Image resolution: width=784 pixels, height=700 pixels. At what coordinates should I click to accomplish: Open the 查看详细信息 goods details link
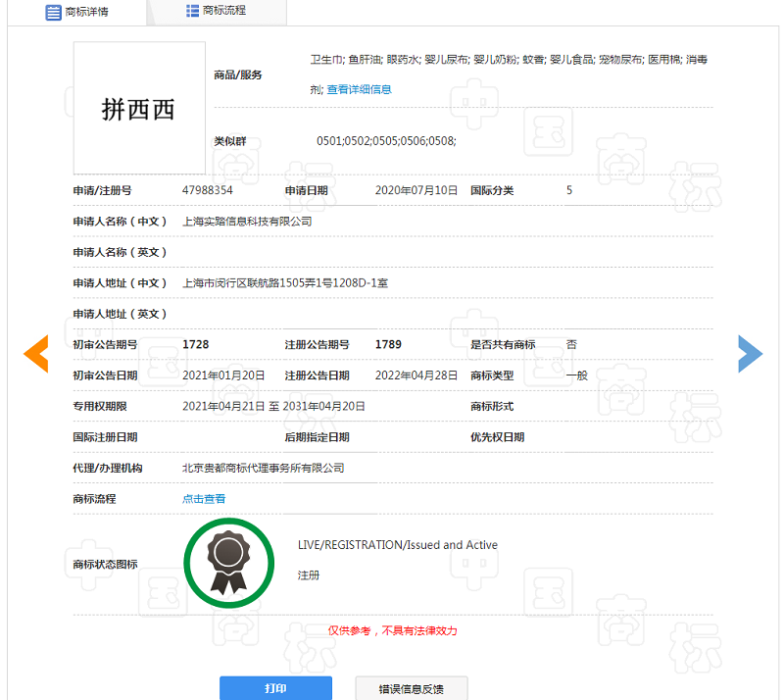359,89
